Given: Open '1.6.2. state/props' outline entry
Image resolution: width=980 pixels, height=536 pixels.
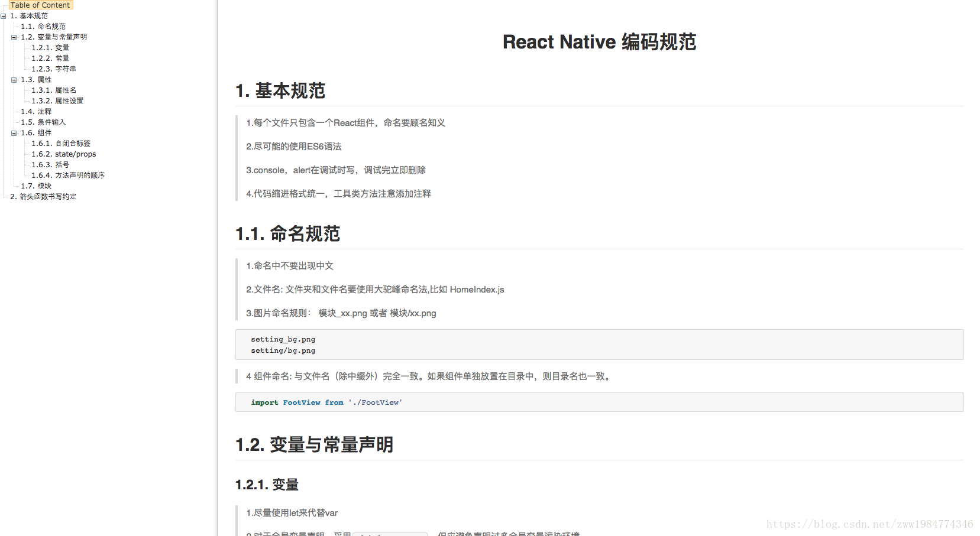Looking at the screenshot, I should [64, 154].
